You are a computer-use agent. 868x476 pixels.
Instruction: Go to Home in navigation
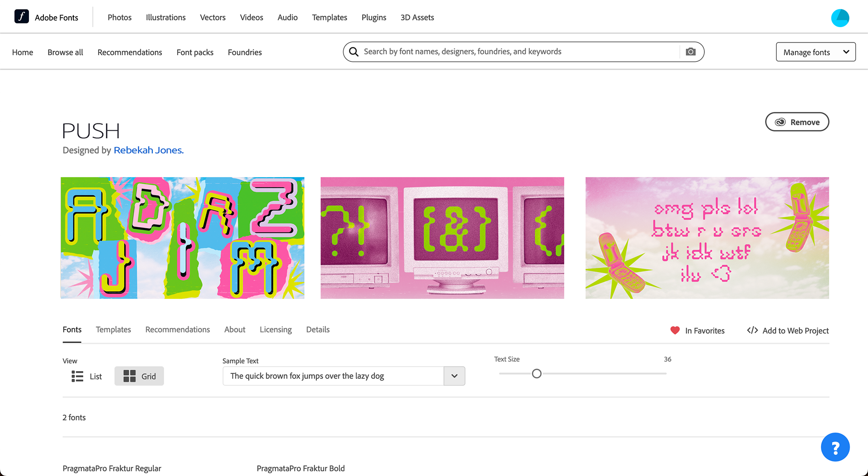point(23,52)
